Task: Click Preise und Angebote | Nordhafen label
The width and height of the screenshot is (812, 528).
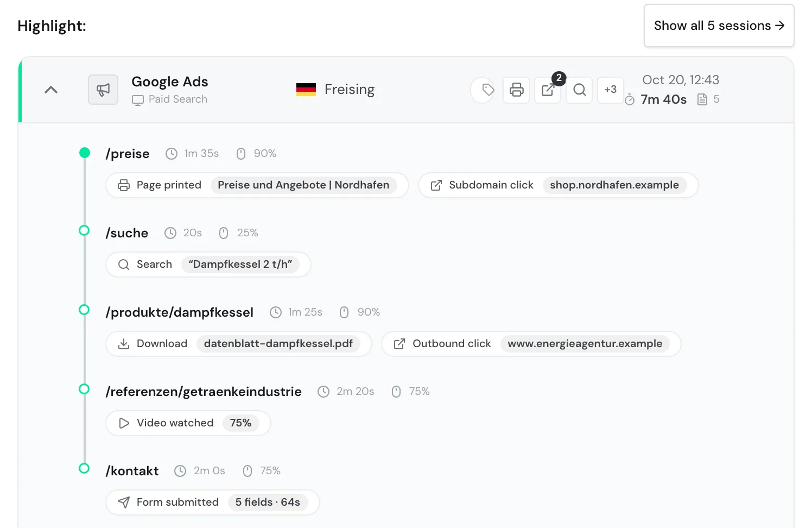Action: pyautogui.click(x=303, y=185)
